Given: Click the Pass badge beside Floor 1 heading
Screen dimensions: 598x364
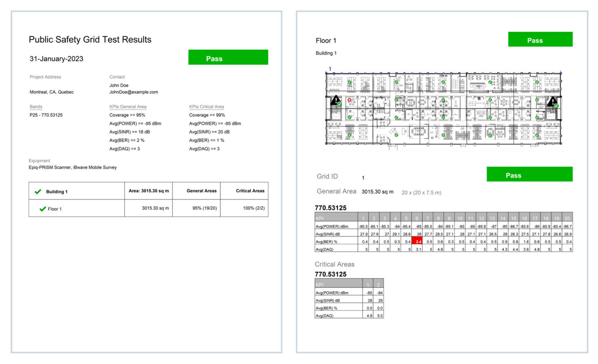Looking at the screenshot, I should click(540, 39).
